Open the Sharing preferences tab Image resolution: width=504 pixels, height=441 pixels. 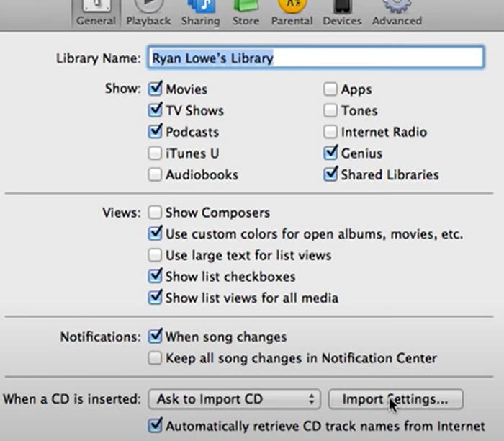click(201, 14)
